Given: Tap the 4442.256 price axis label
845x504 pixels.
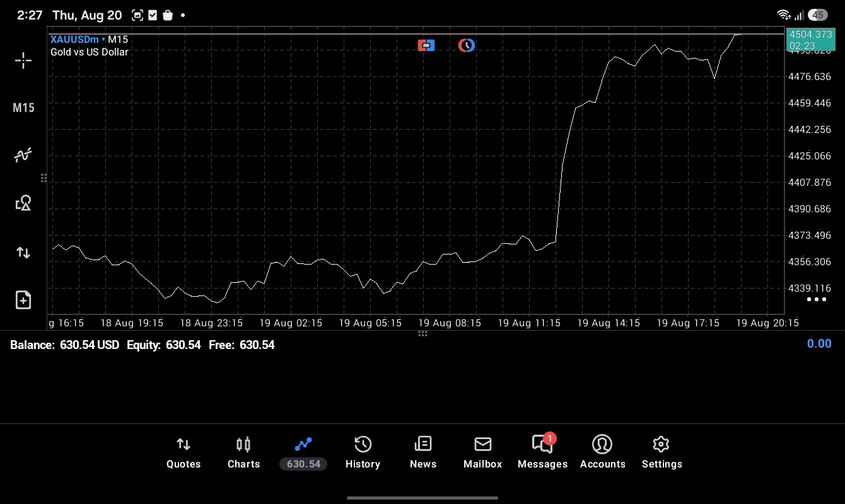Looking at the screenshot, I should [810, 130].
